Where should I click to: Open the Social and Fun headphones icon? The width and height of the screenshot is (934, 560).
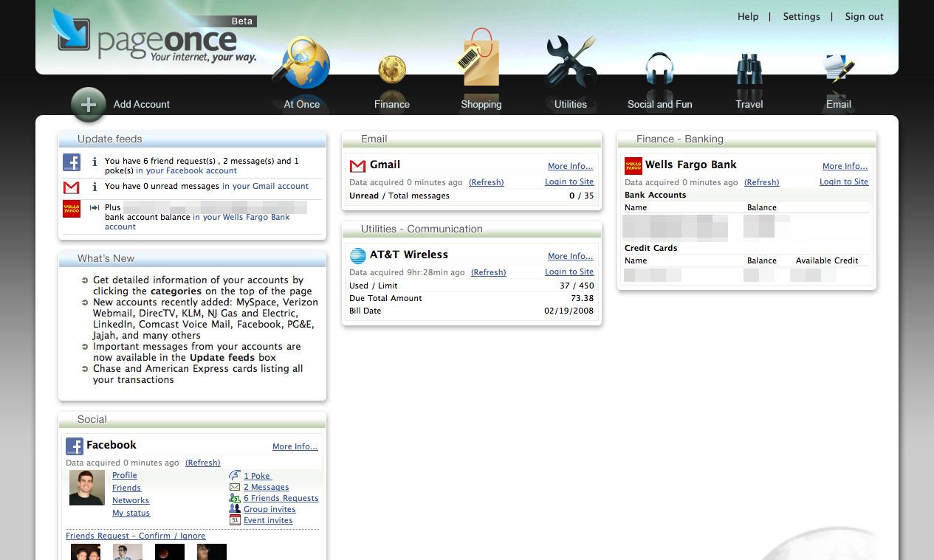point(659,69)
